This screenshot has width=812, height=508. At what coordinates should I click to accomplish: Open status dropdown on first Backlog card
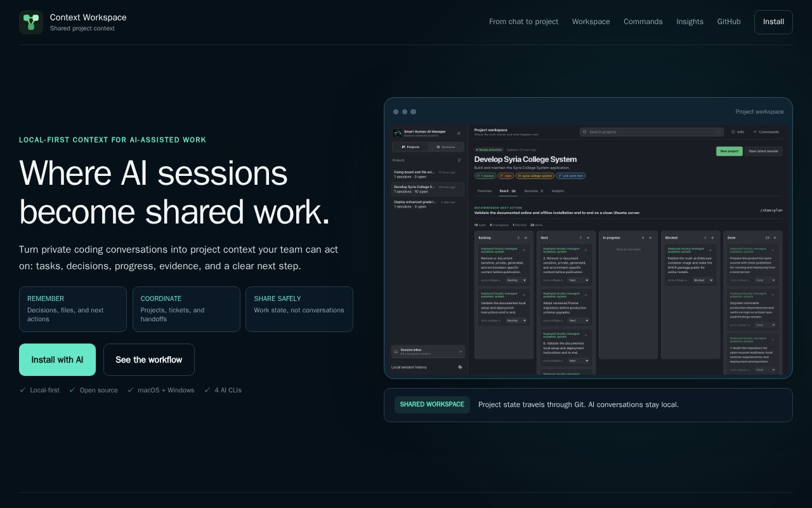tap(516, 280)
